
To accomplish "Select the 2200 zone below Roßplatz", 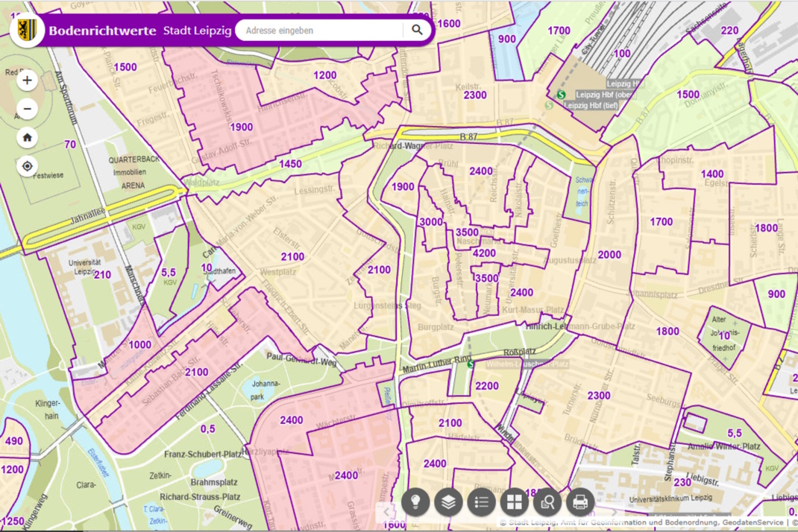I will tap(486, 385).
